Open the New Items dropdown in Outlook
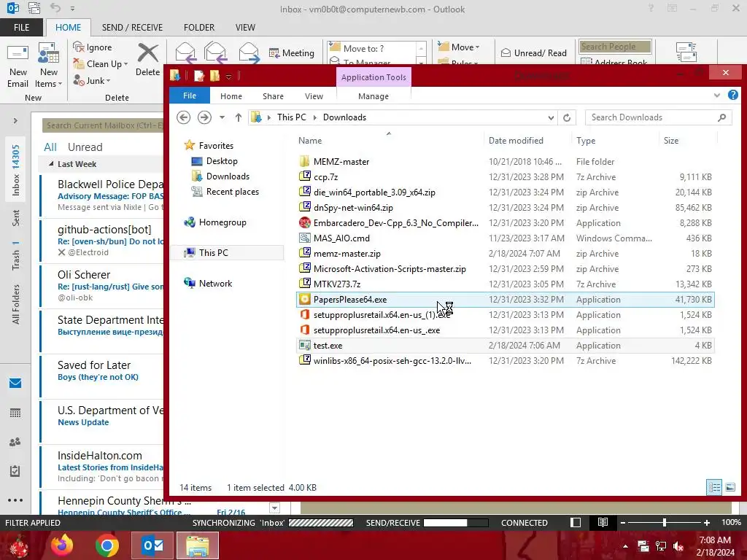Viewport: 747px width, 560px height. click(49, 66)
